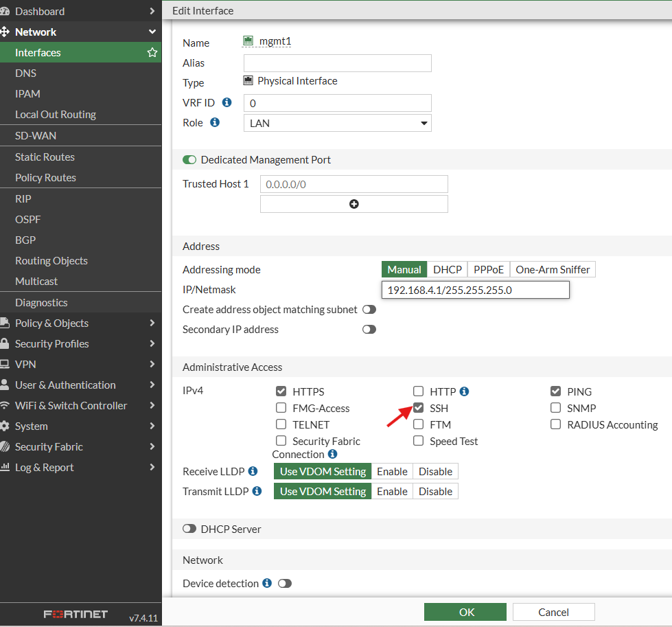This screenshot has width=672, height=627.
Task: Toggle the Dedicated Management Port switch
Action: click(x=189, y=160)
